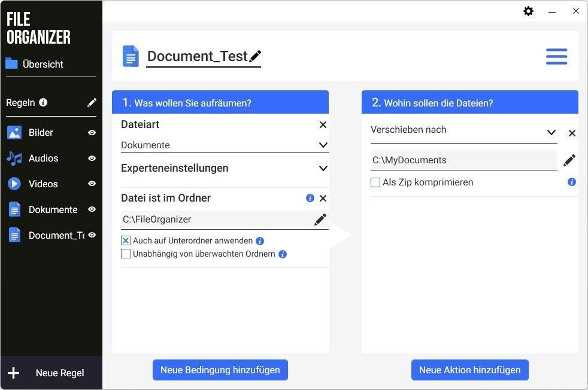
Task: Show info for 'Datei ist im Ordner'
Action: (x=310, y=198)
